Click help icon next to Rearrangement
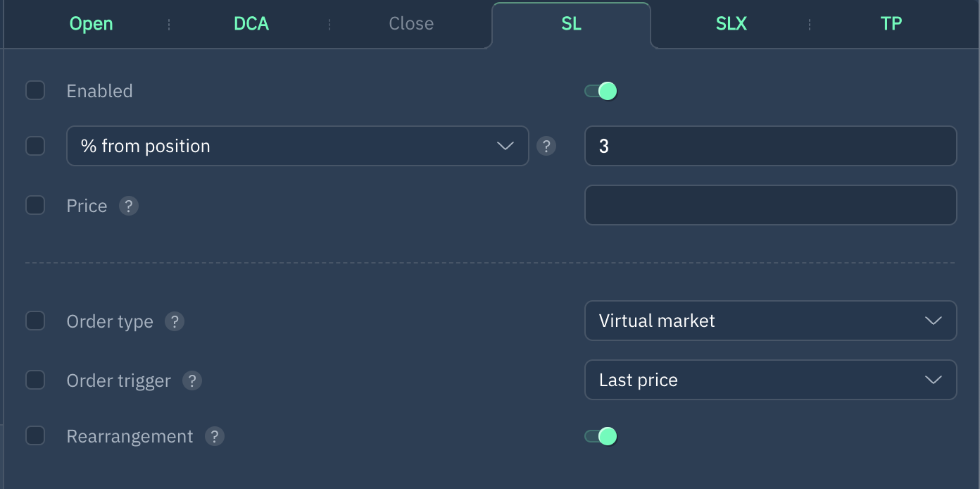This screenshot has width=980, height=489. coord(215,436)
